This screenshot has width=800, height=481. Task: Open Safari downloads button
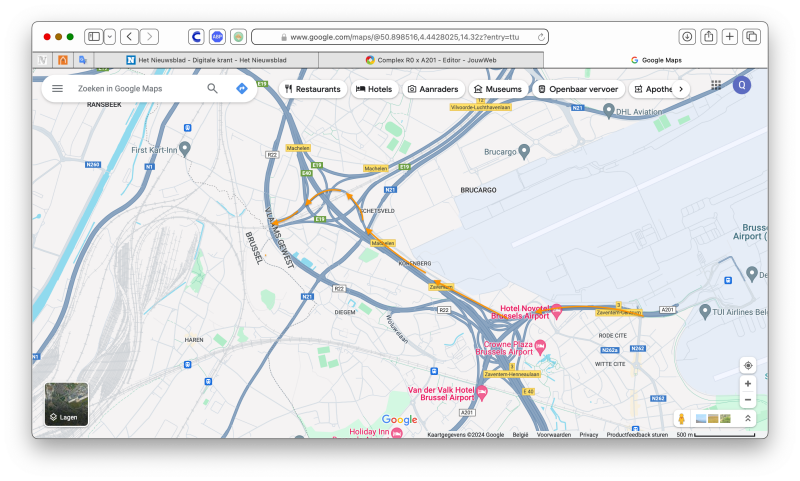687,37
